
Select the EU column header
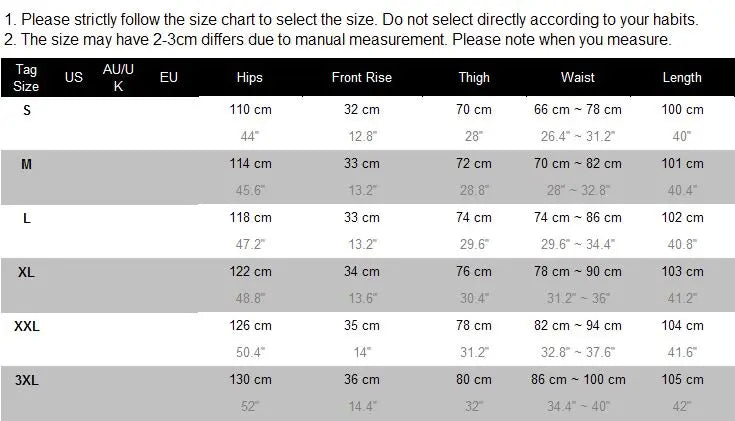(x=169, y=77)
